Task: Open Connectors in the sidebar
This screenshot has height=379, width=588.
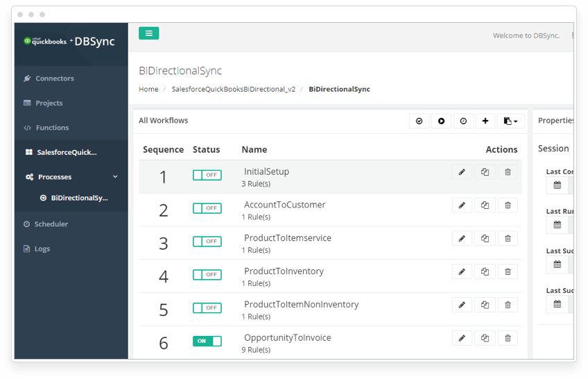Action: 54,78
